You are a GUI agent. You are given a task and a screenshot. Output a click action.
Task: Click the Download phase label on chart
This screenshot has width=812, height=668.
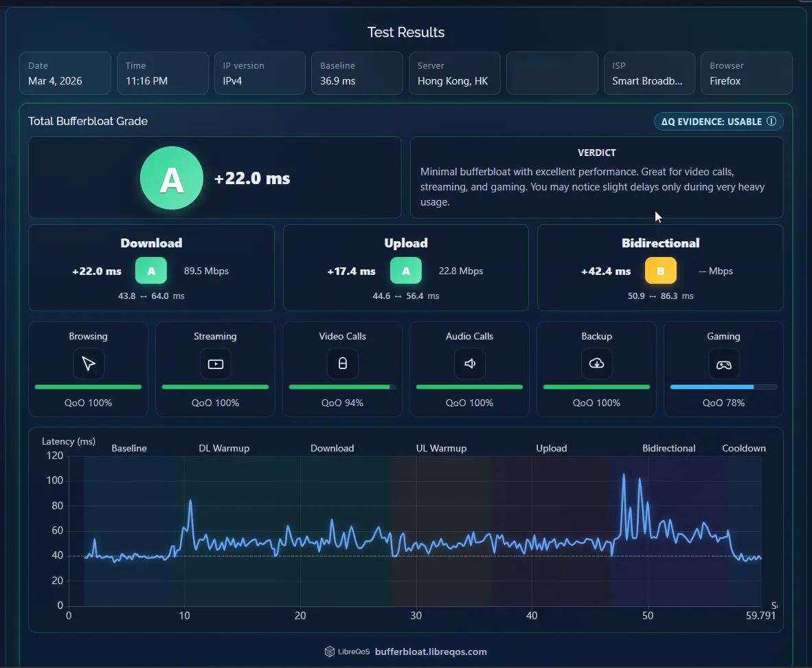tap(332, 448)
